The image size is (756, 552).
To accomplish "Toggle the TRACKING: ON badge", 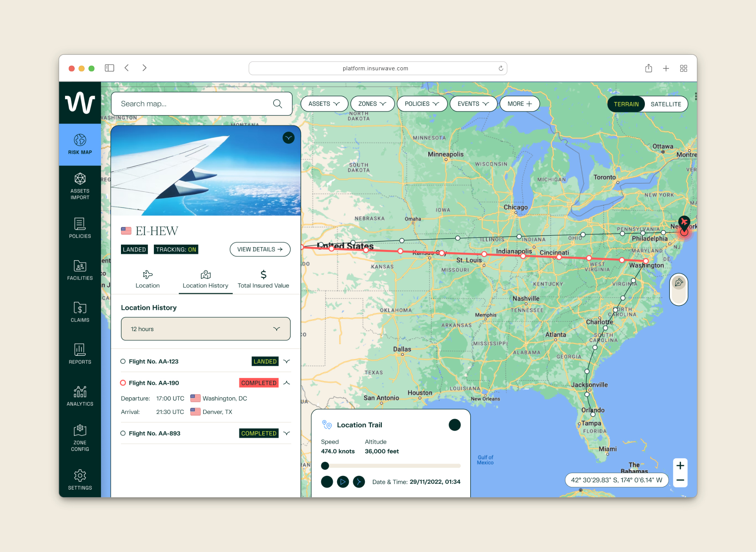I will 176,250.
